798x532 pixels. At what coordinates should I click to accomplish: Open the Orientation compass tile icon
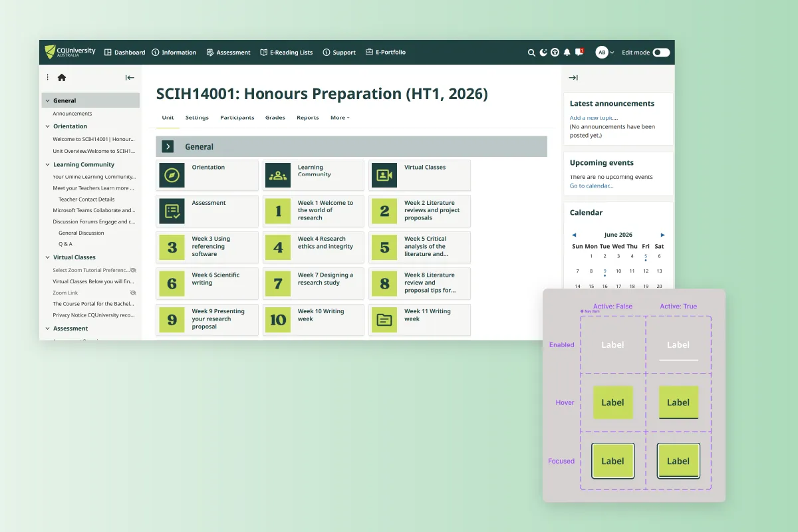172,175
